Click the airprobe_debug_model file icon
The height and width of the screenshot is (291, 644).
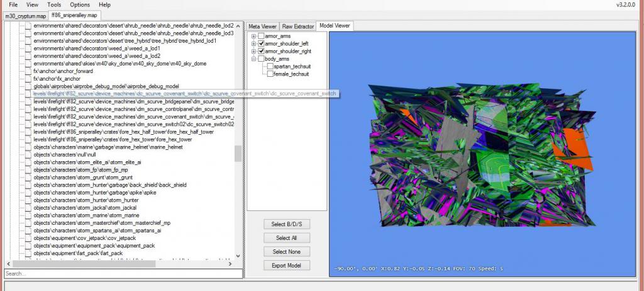pos(28,86)
